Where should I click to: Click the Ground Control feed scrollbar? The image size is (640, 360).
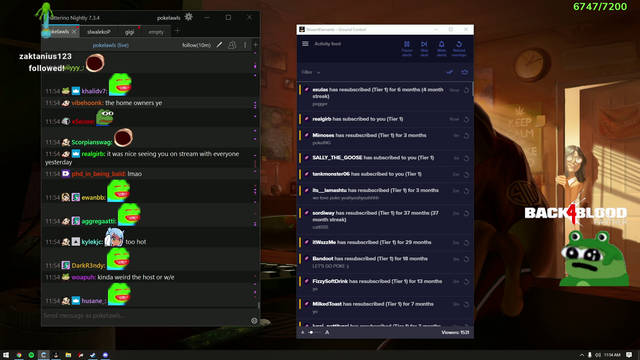click(473, 89)
